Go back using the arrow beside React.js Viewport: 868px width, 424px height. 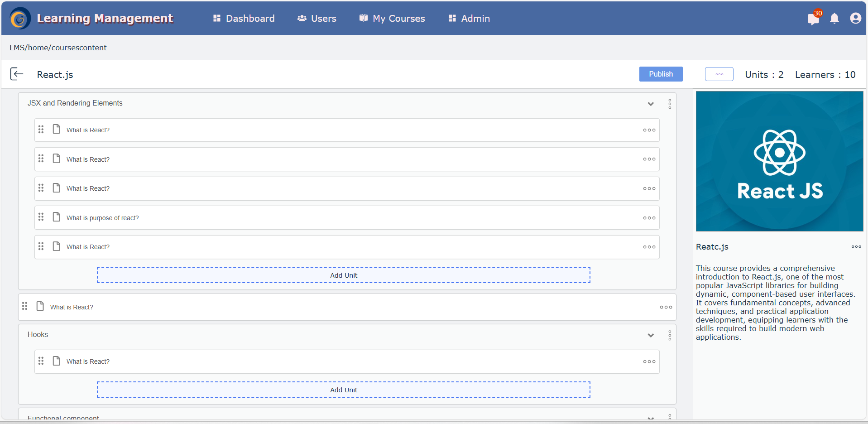point(17,74)
